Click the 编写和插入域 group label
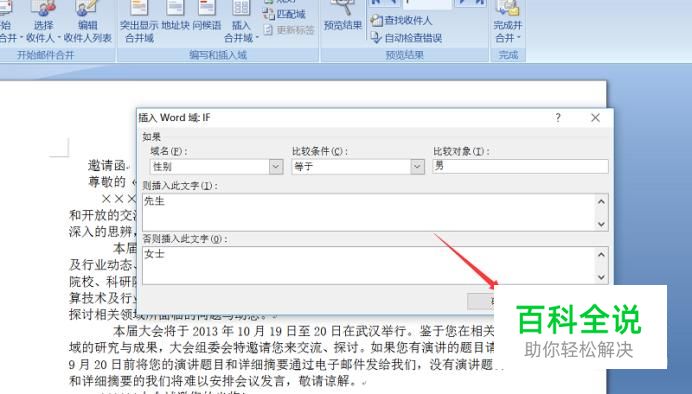 click(218, 55)
